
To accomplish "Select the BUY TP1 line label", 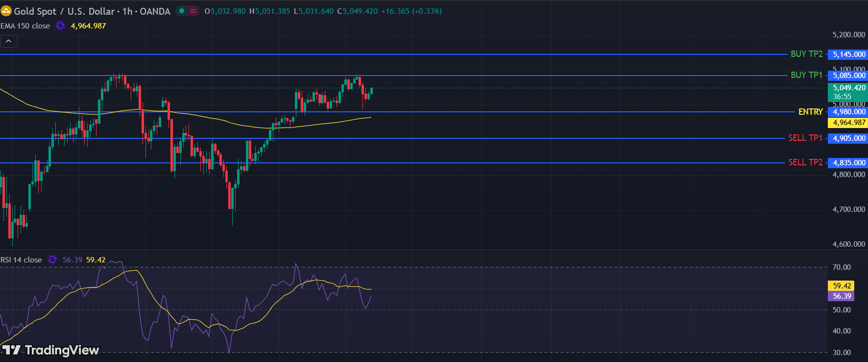I will click(806, 75).
